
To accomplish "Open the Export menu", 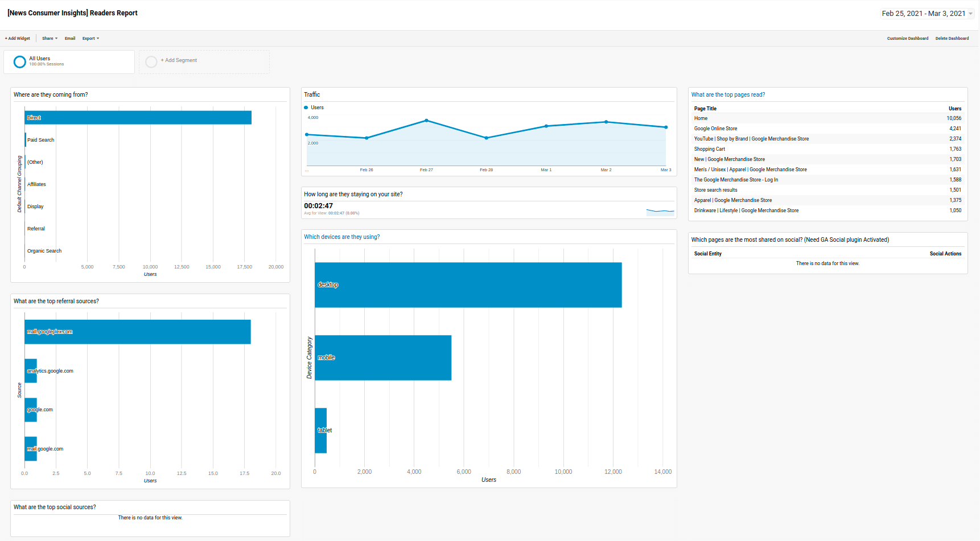I will (90, 38).
